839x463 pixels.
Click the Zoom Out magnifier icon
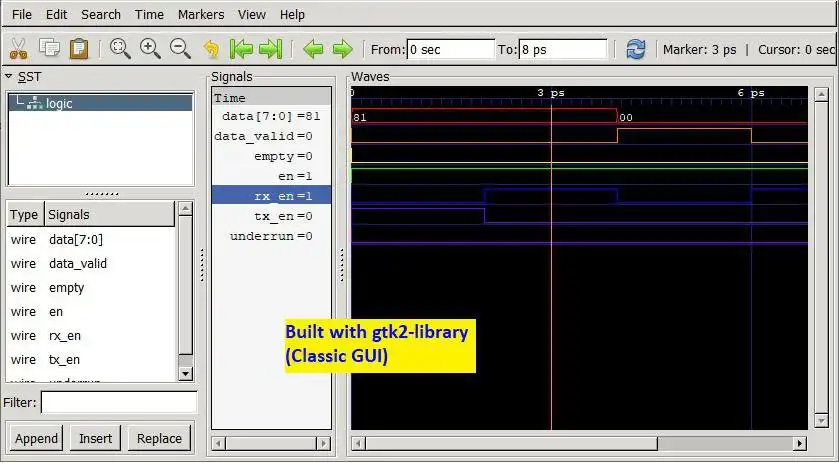[180, 49]
